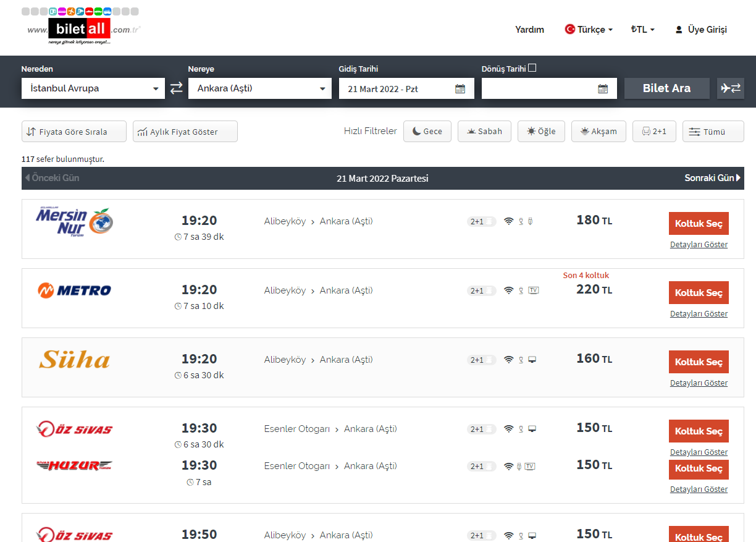756x542 pixels.
Task: Toggle the Sabah quick filter
Action: tap(484, 132)
